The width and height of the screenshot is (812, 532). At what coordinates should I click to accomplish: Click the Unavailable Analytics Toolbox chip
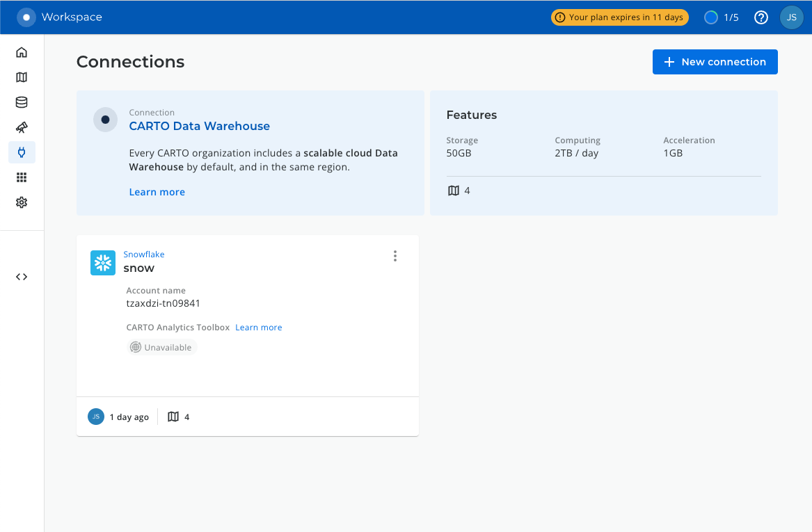[x=162, y=347]
